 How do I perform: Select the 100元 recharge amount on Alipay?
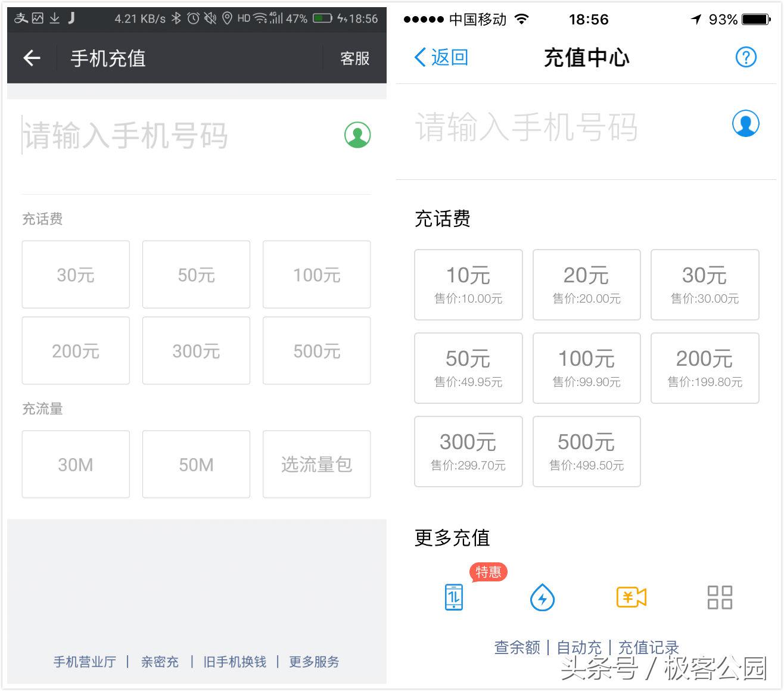pos(316,275)
